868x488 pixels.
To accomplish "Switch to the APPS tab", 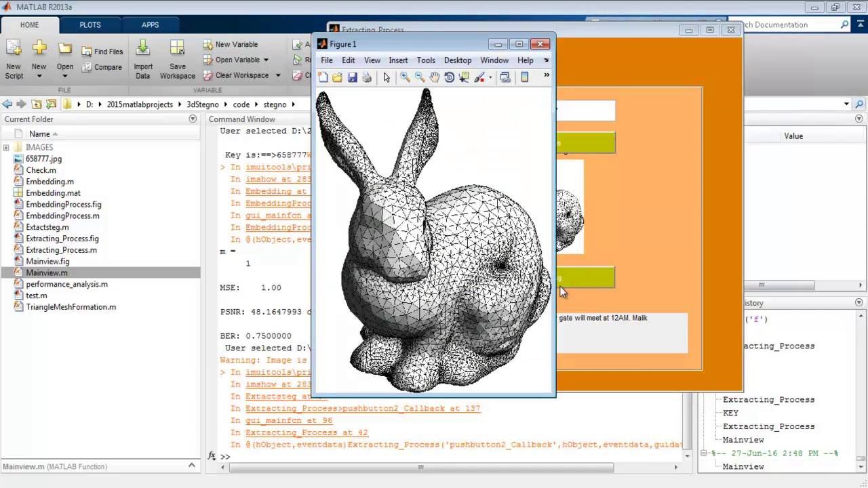I will pyautogui.click(x=150, y=24).
